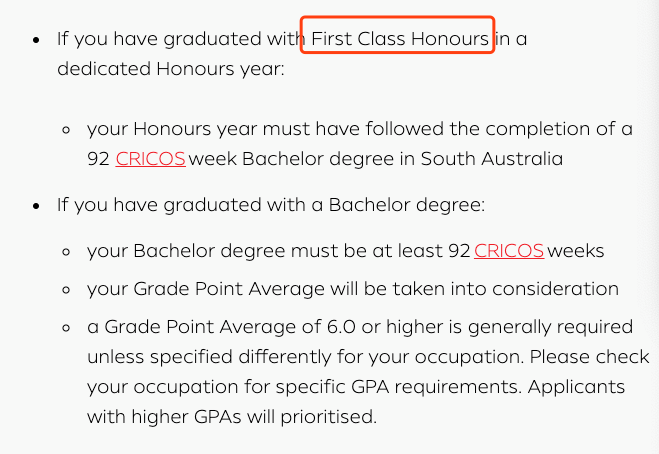Click the number '92' in the 'must be at least' line
Image resolution: width=659 pixels, height=454 pixels.
pyautogui.click(x=459, y=251)
